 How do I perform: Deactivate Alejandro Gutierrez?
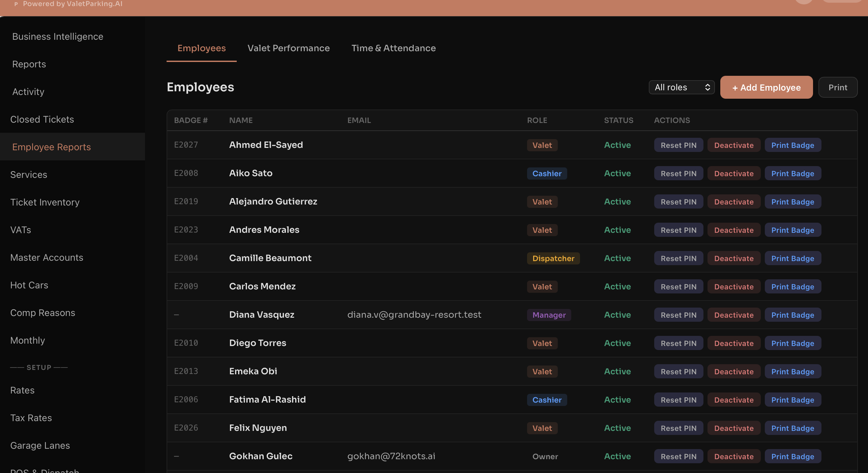(734, 201)
